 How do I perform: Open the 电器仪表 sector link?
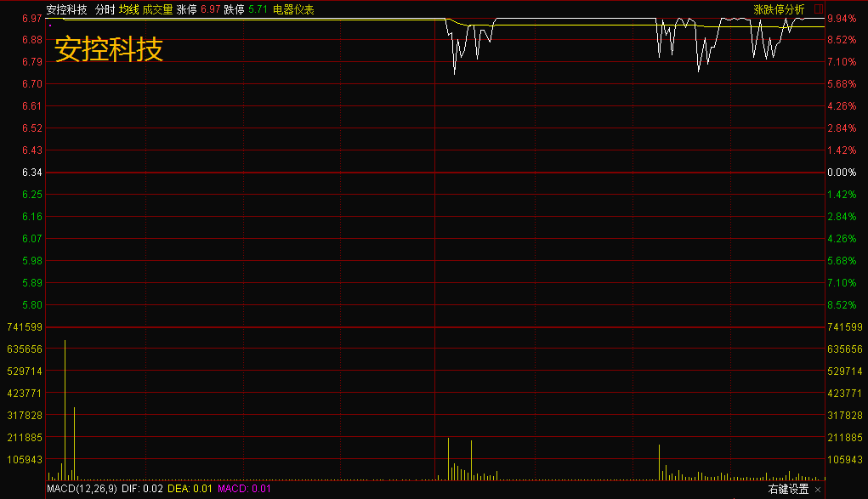[293, 9]
